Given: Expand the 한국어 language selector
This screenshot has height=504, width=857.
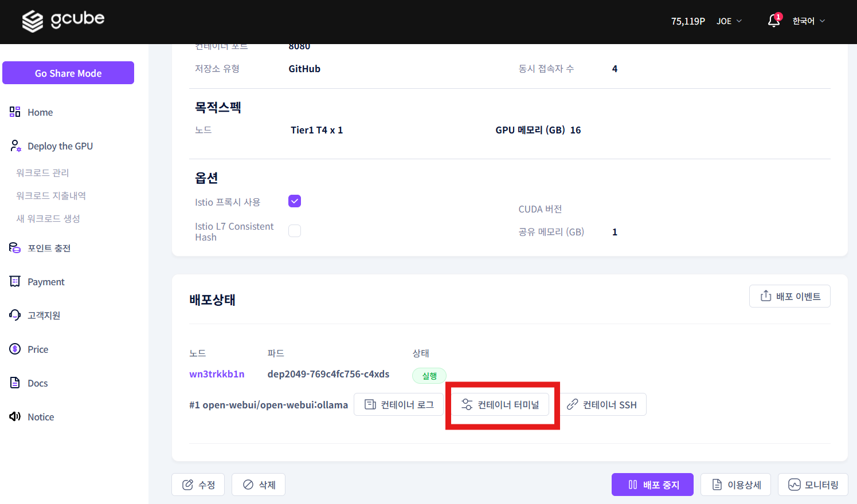Looking at the screenshot, I should coord(808,21).
